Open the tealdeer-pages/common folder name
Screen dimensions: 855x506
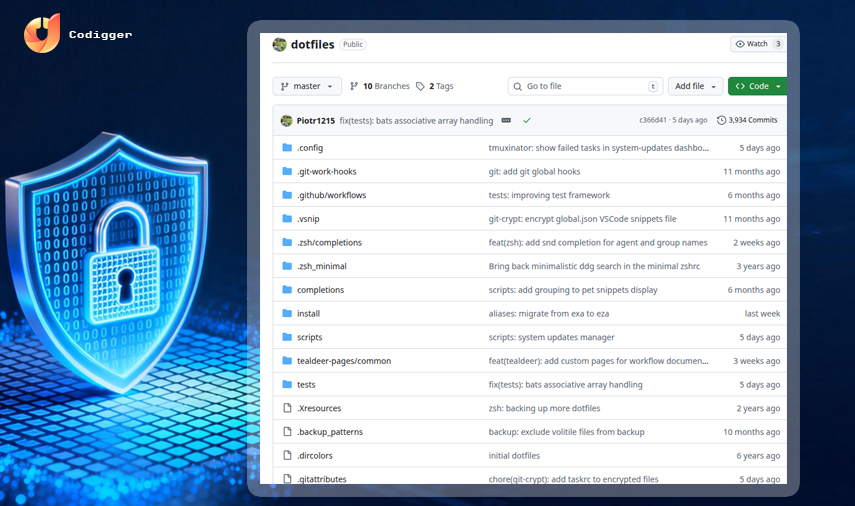344,361
